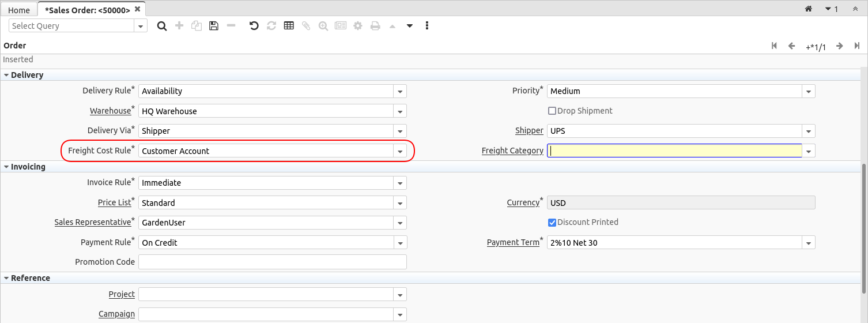Click into the Promotion Code field
This screenshot has height=323, width=868.
[272, 262]
